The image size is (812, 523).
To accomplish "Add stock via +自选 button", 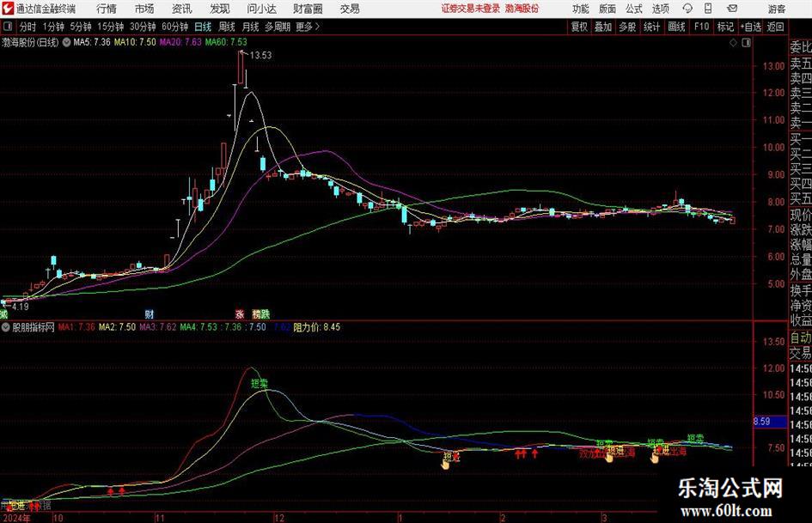I will point(750,27).
